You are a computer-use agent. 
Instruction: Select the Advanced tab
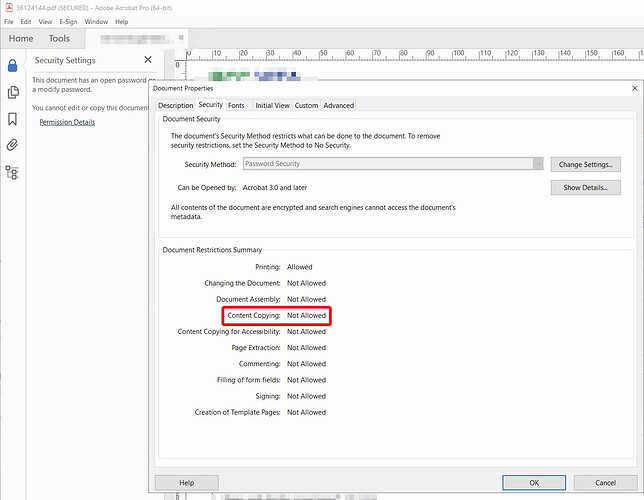click(x=338, y=105)
